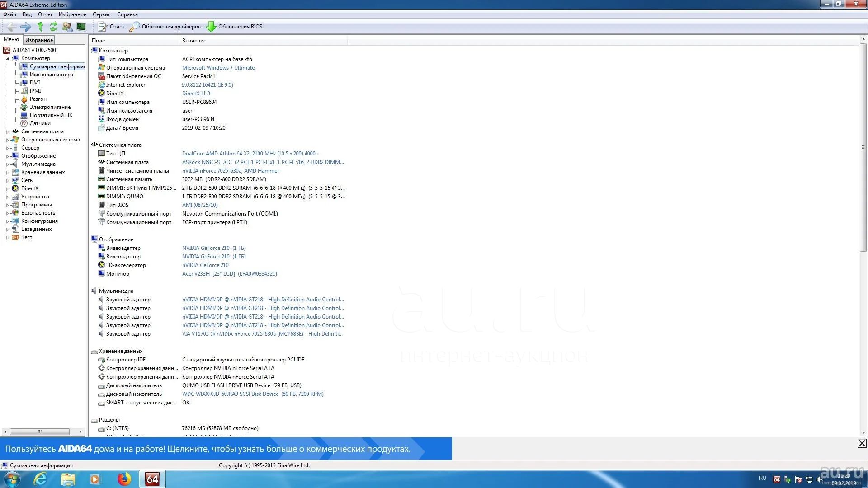Open Windows Explorer folder in taskbar
The width and height of the screenshot is (868, 488).
point(68,479)
